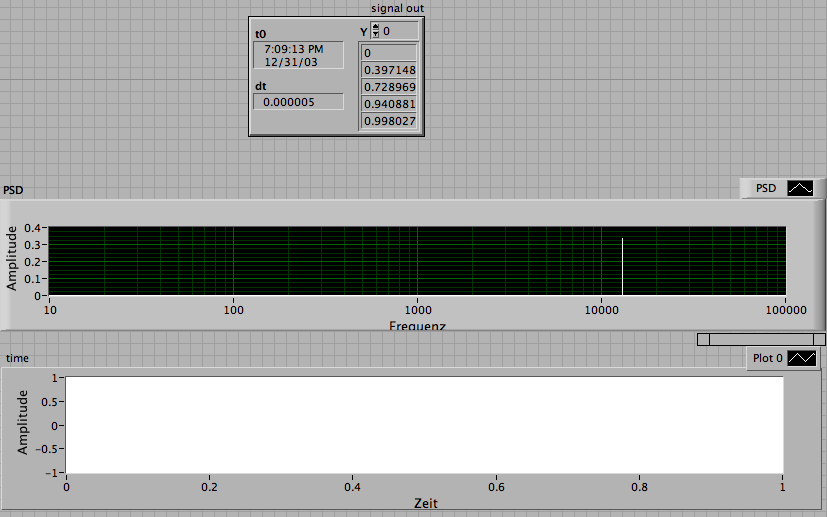The image size is (827, 517).
Task: Click the Y array index value field
Action: coord(399,31)
